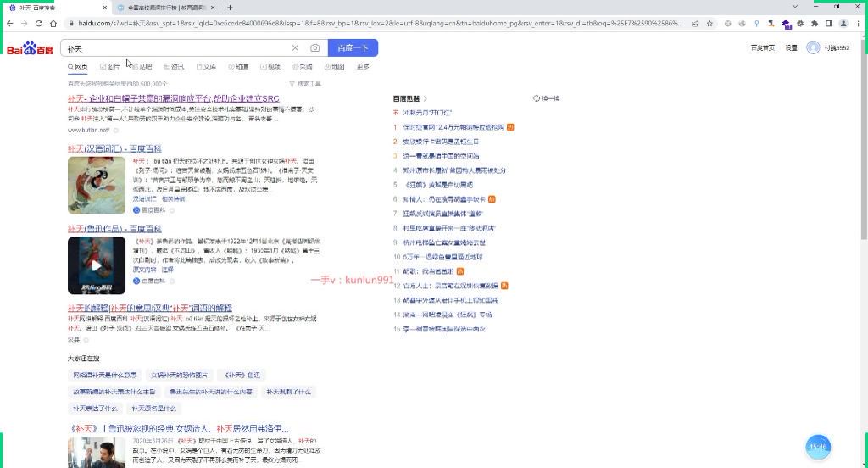The height and width of the screenshot is (468, 868).
Task: Click the Baidu user avatar
Action: (813, 48)
